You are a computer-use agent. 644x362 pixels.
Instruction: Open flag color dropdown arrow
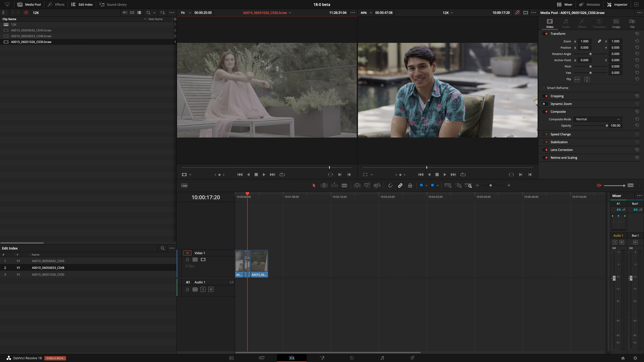(x=426, y=185)
